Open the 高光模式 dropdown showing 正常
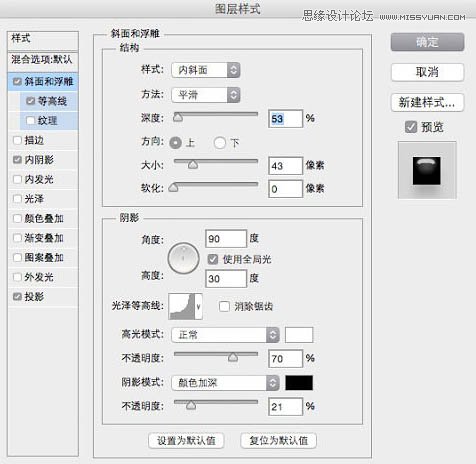476x464 pixels. click(225, 335)
